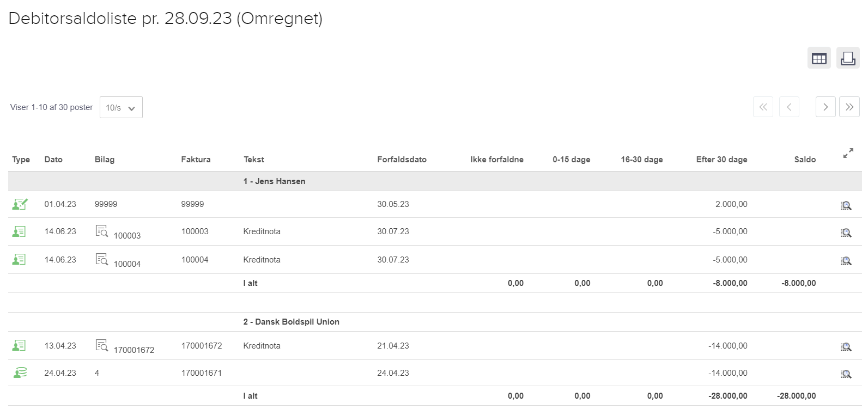Open voucher preview for bilag 170001672

[102, 345]
